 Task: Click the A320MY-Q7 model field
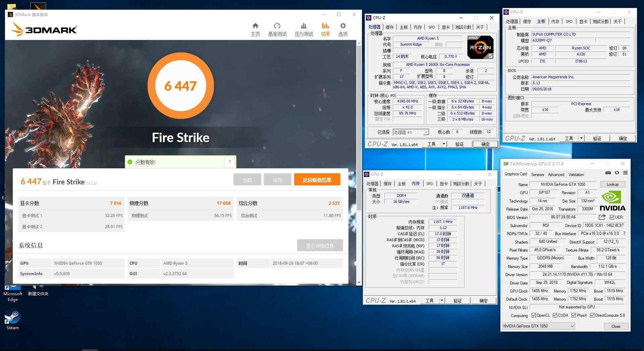point(562,40)
